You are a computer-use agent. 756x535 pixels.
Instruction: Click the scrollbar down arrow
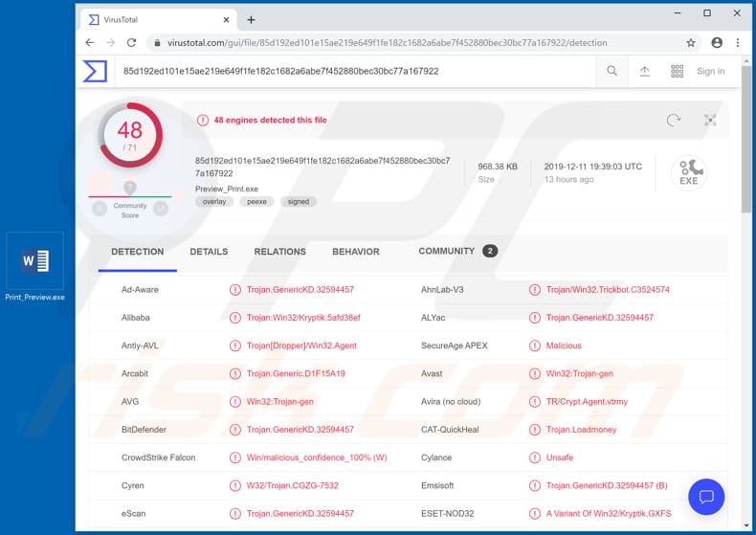(x=746, y=525)
